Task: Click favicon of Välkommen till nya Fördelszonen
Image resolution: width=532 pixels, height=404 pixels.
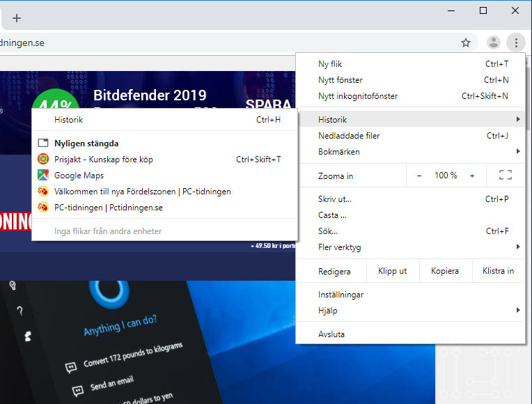Action: coord(43,191)
